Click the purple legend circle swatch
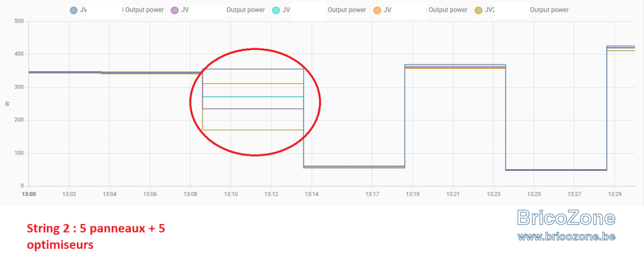644x260 pixels. tap(175, 10)
